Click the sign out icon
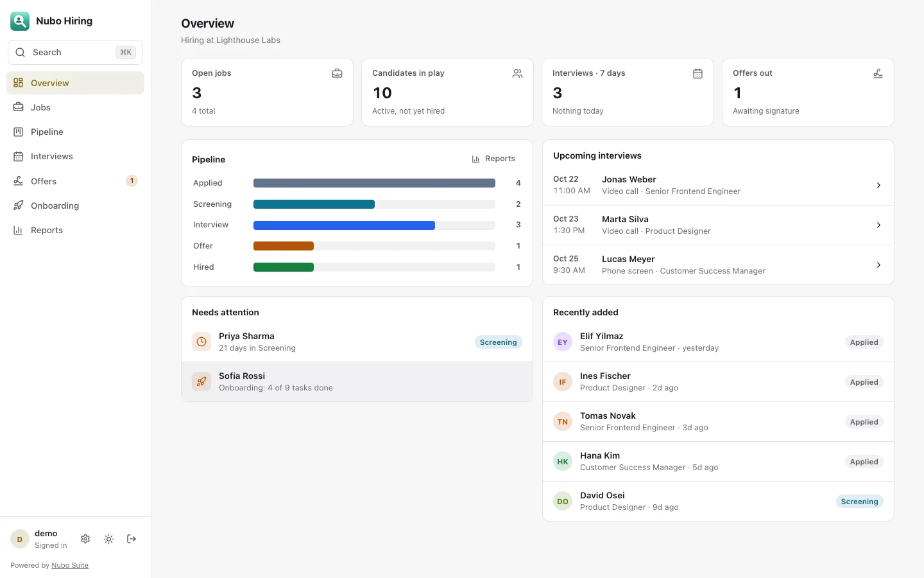Image resolution: width=924 pixels, height=578 pixels. point(132,539)
